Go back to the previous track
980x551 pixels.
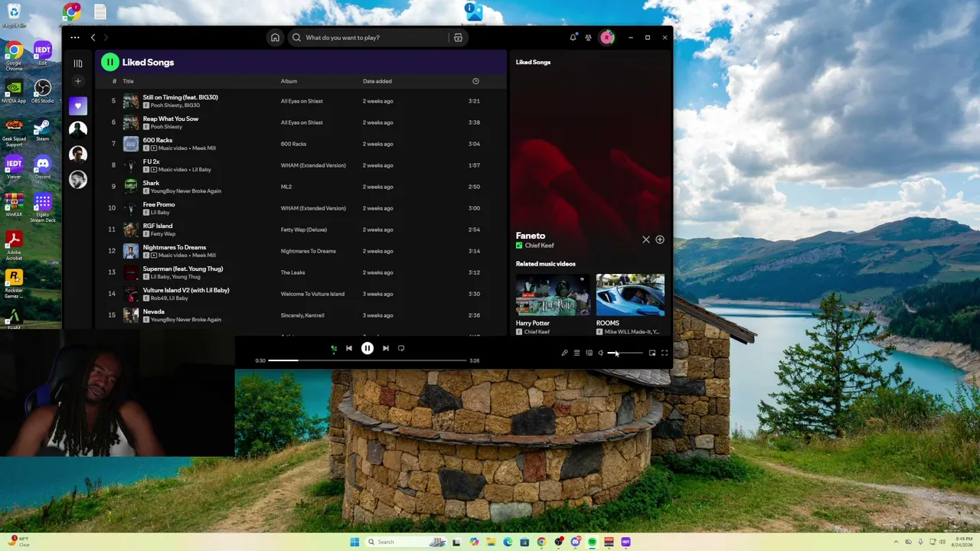tap(349, 348)
